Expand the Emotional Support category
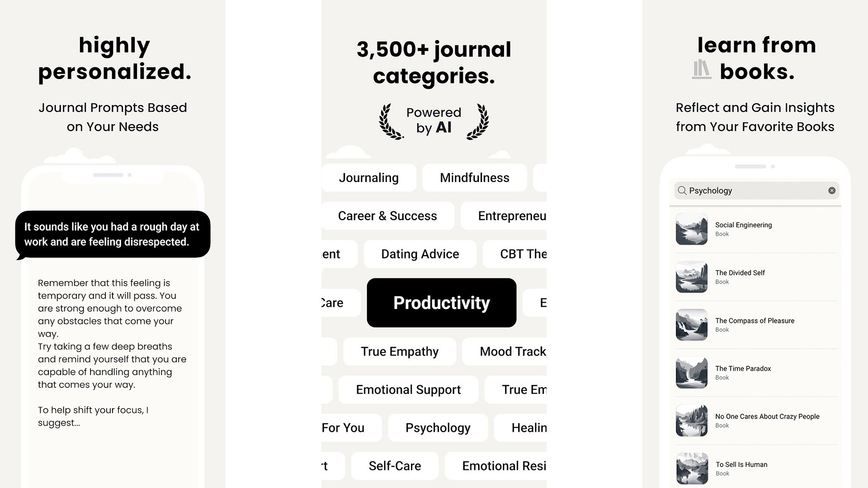 click(407, 389)
